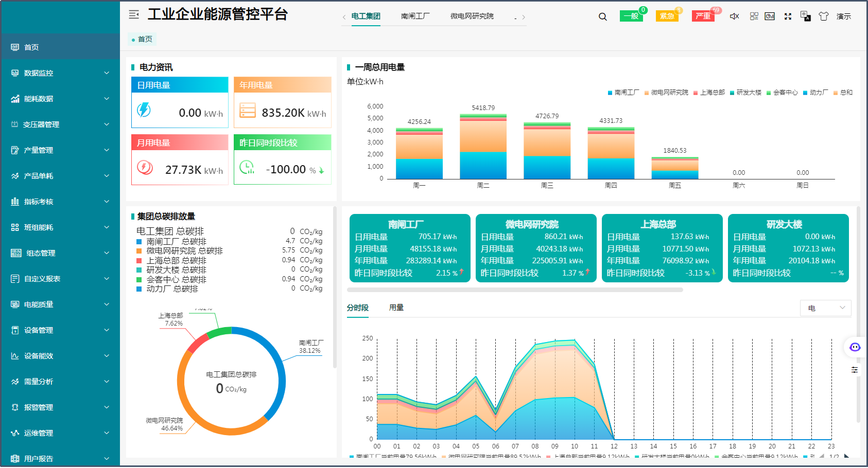The image size is (868, 468).
Task: Click the horizontal scrollbar under the site cards
Action: (516, 290)
